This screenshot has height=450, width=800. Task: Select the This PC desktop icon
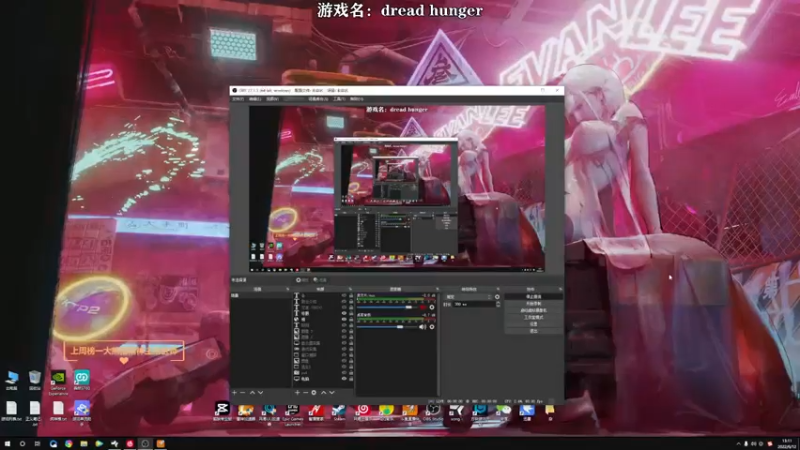(11, 381)
